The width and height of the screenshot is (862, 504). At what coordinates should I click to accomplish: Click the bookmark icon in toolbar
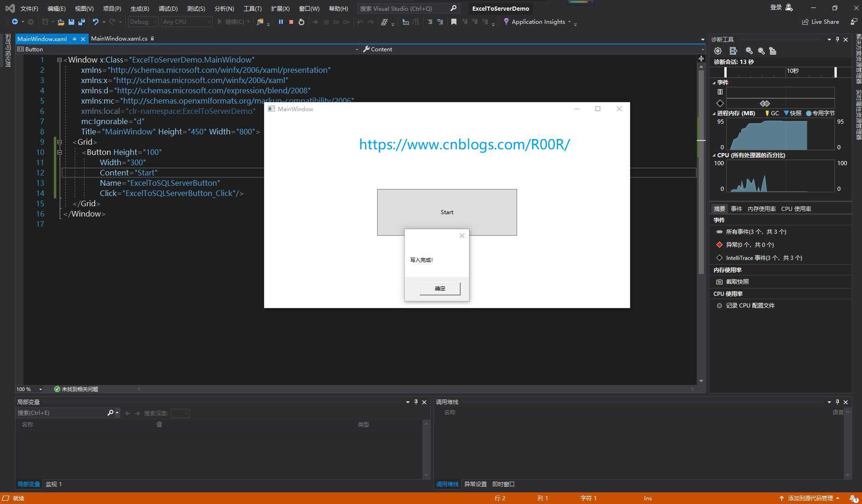pos(454,22)
